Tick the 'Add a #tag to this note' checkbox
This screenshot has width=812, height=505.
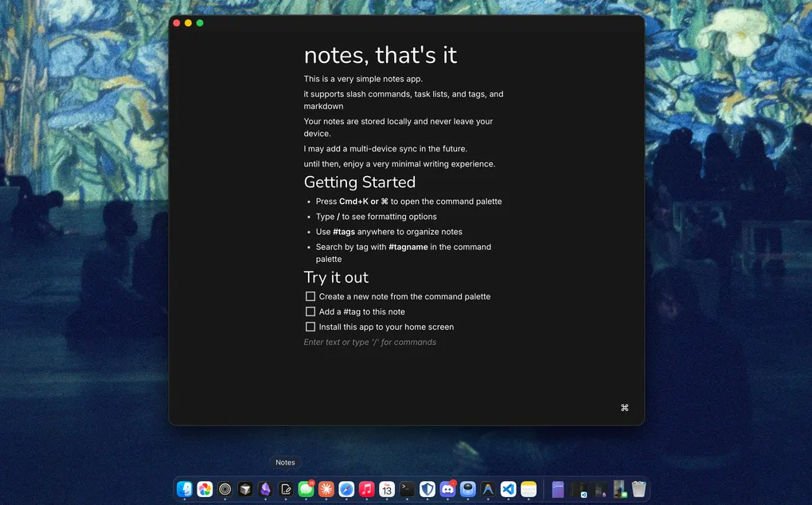310,311
